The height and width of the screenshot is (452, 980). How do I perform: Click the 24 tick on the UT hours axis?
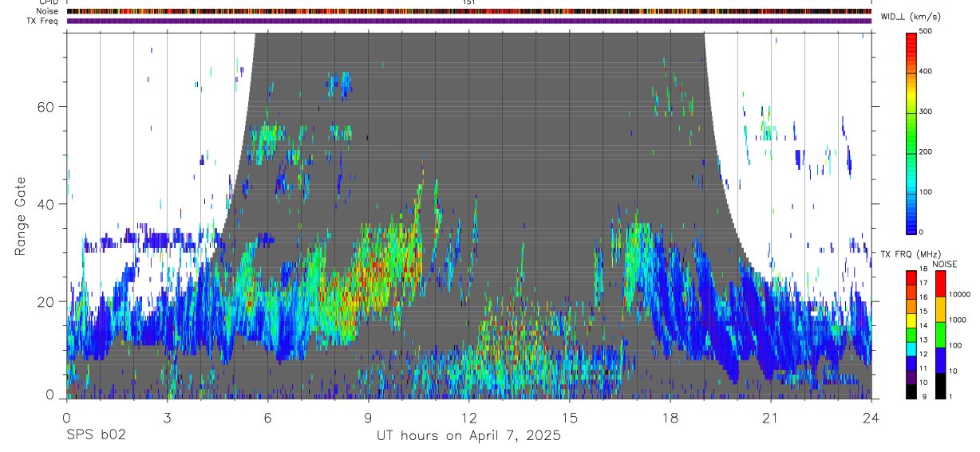[x=871, y=418]
